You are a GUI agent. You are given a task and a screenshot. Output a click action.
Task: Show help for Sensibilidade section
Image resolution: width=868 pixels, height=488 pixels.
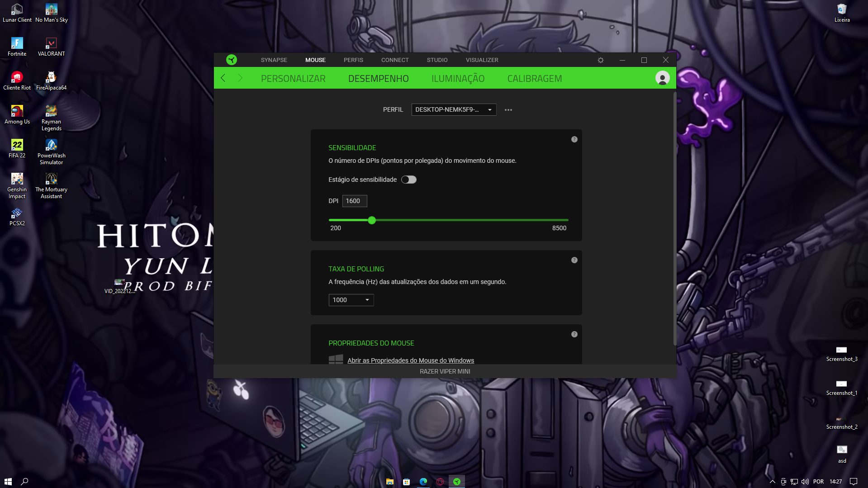pos(574,139)
